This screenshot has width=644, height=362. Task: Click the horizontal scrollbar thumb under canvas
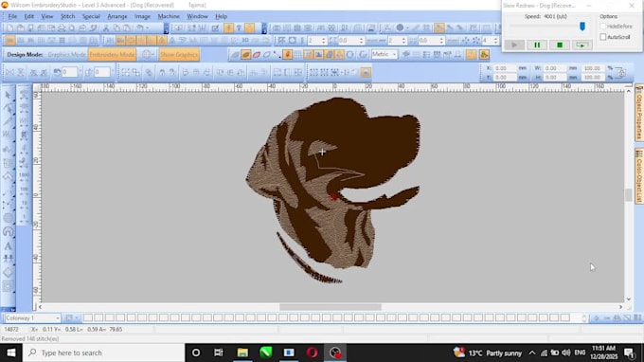pyautogui.click(x=331, y=307)
